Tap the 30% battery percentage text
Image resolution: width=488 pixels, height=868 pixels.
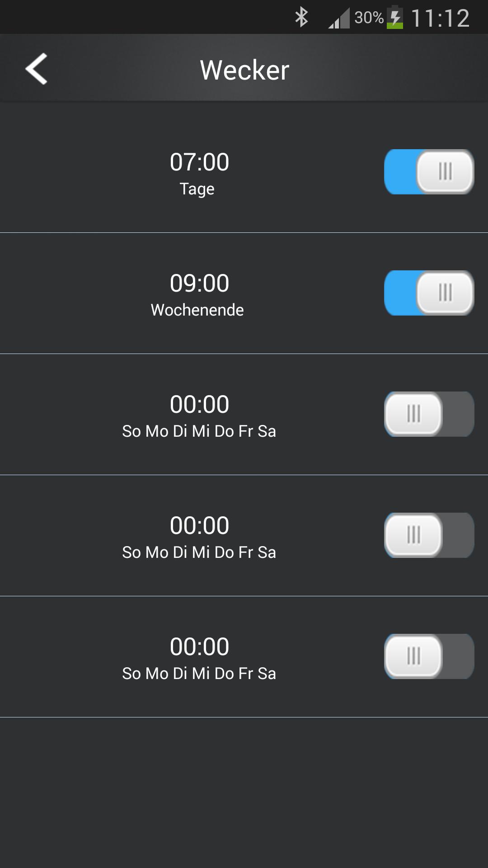(369, 18)
